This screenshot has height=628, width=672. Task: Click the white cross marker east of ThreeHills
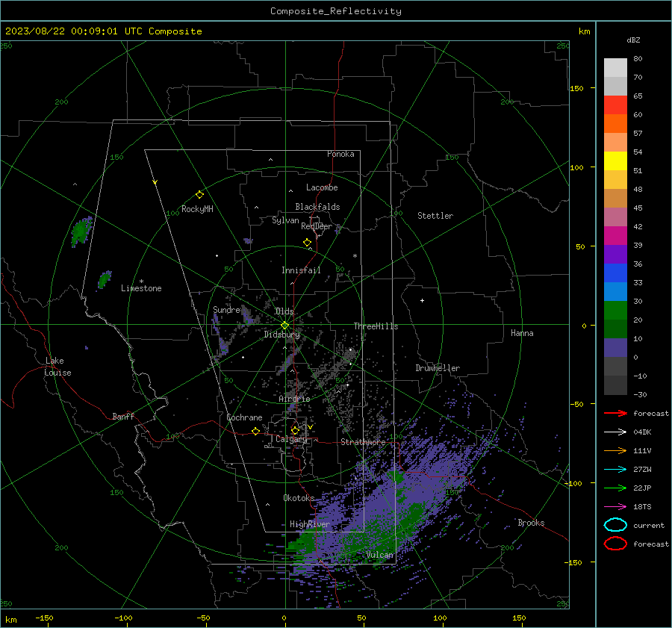point(422,300)
